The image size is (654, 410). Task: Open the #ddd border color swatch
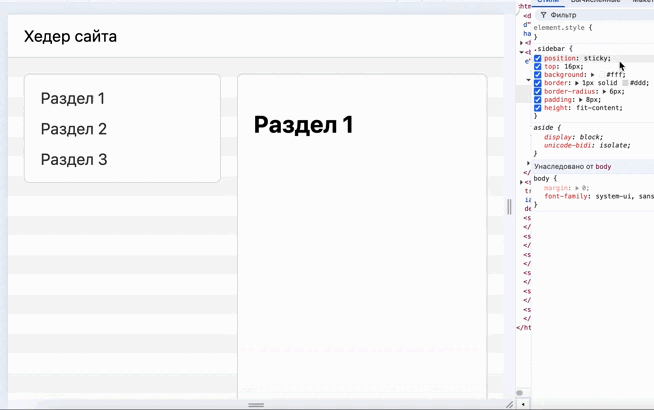coord(625,83)
